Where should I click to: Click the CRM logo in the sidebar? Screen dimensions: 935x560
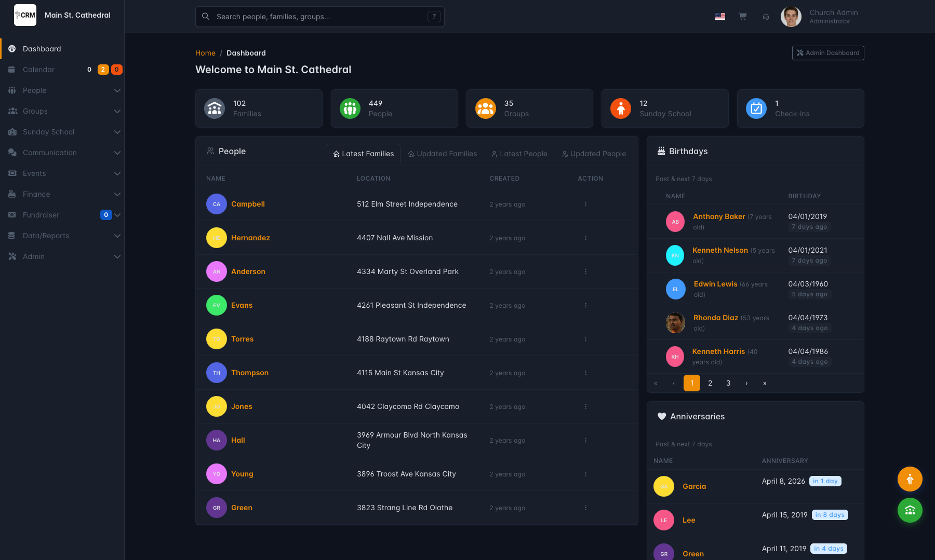coord(25,15)
